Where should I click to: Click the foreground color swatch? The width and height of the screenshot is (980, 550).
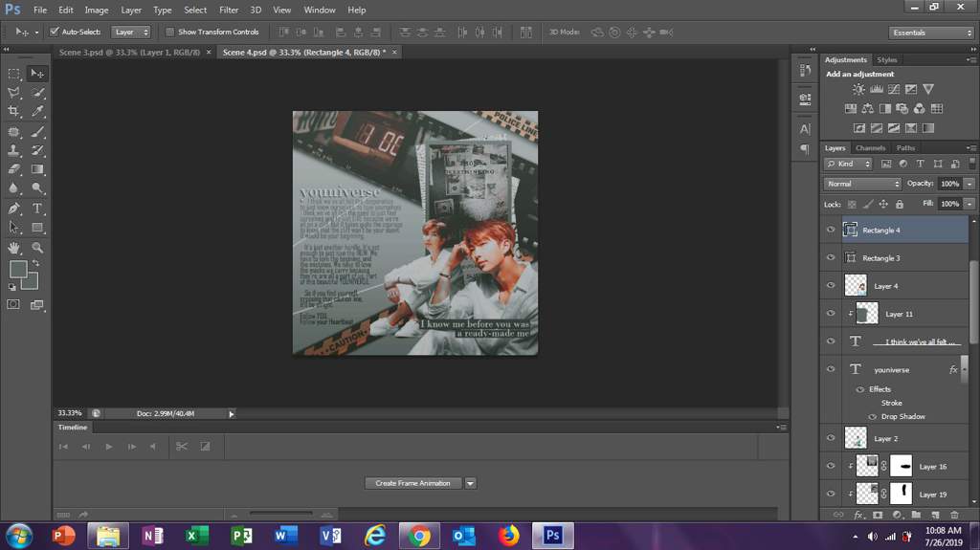click(x=18, y=270)
